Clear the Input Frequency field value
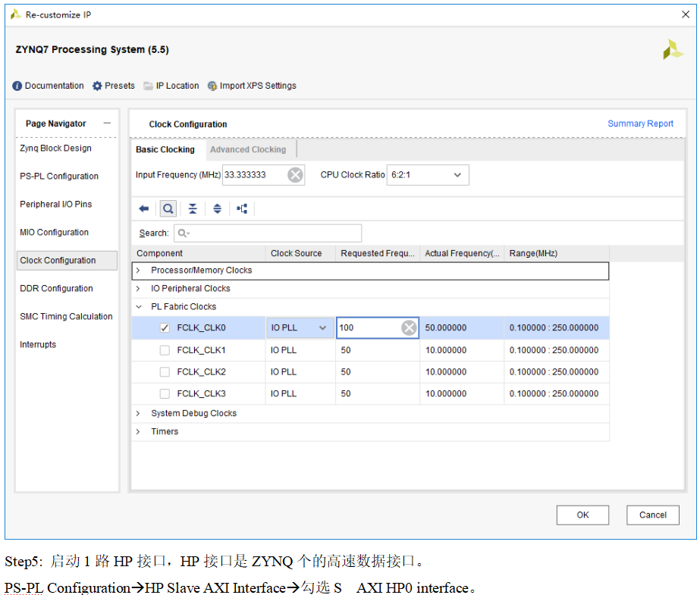Image resolution: width=700 pixels, height=595 pixels. [x=295, y=175]
